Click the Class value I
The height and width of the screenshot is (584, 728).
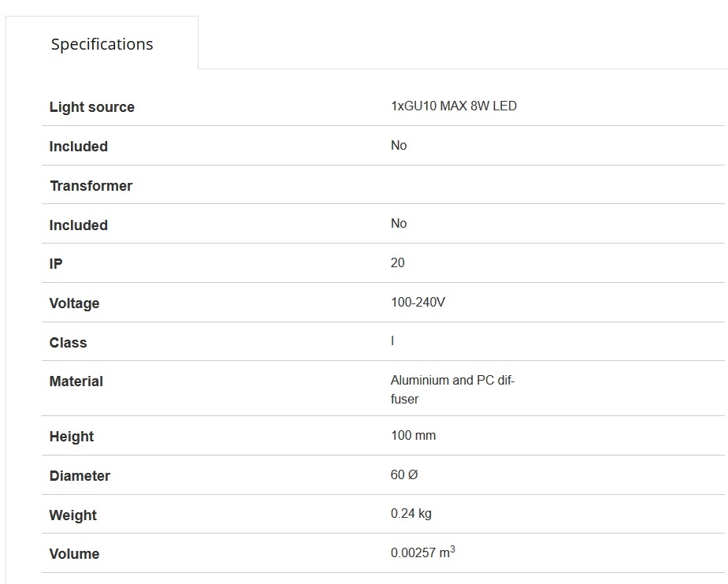[x=392, y=341]
